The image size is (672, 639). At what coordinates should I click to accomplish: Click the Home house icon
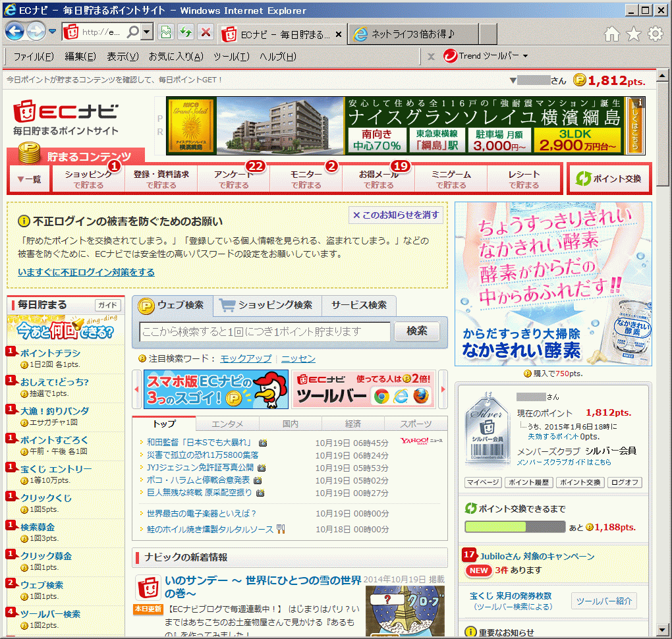[x=611, y=34]
